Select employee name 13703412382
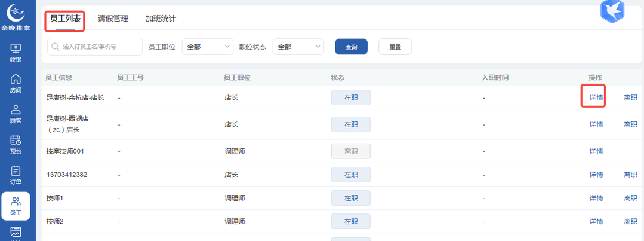This screenshot has width=644, height=241. pyautogui.click(x=67, y=175)
